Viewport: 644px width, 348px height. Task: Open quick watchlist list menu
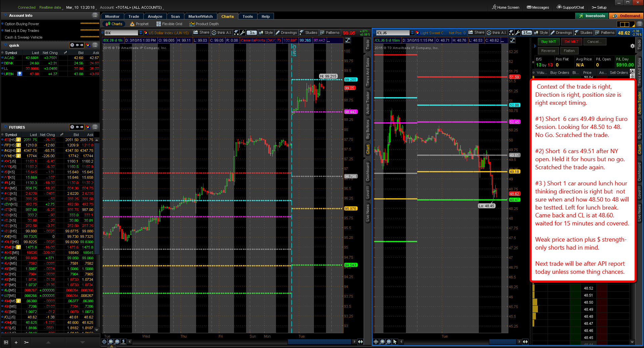pos(95,45)
